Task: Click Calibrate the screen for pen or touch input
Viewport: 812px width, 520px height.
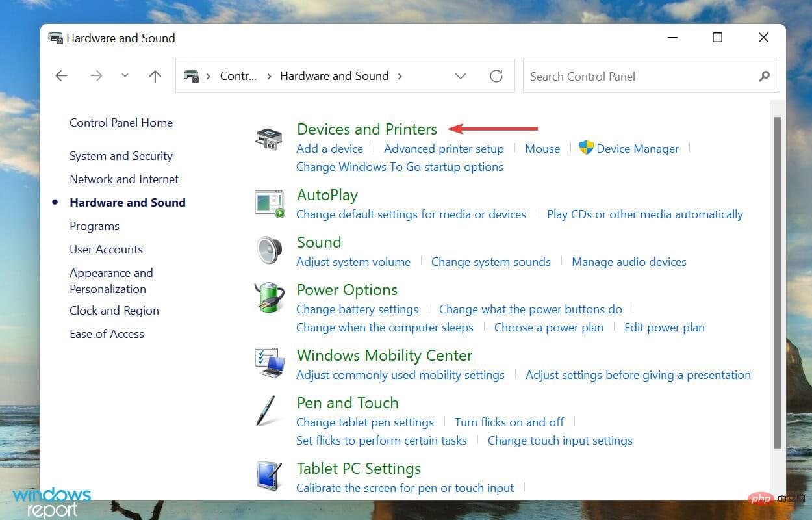Action: pos(405,487)
